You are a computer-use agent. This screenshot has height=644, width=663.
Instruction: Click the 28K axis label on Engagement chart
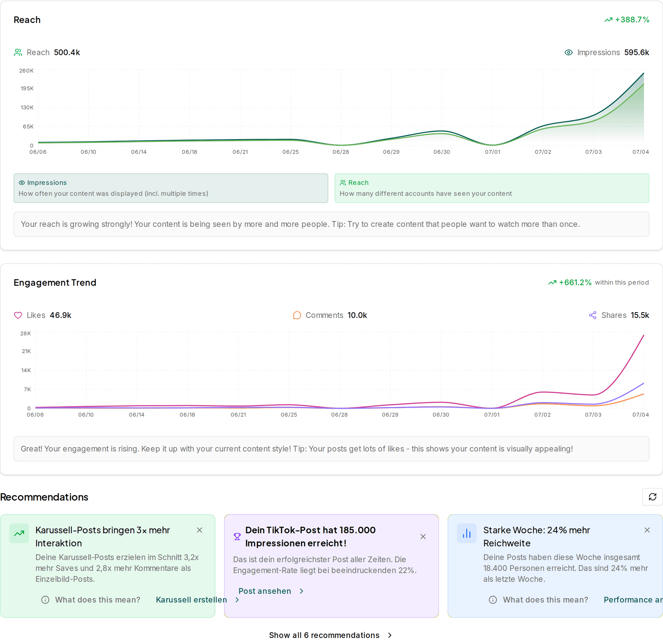26,334
